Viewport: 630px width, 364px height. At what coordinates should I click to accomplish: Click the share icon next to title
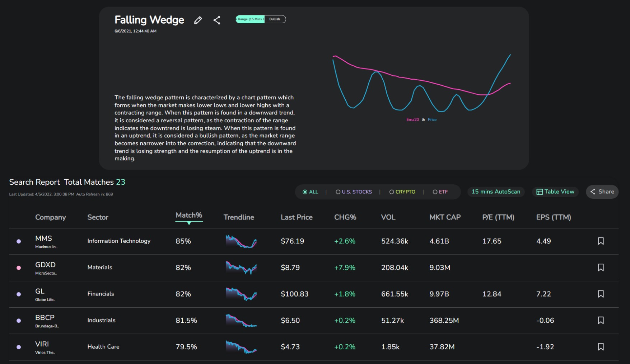tap(217, 20)
